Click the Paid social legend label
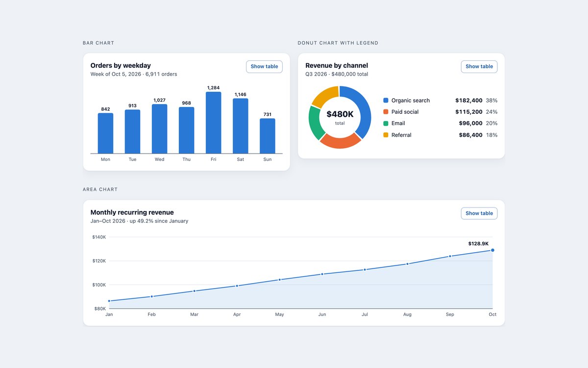 point(405,112)
